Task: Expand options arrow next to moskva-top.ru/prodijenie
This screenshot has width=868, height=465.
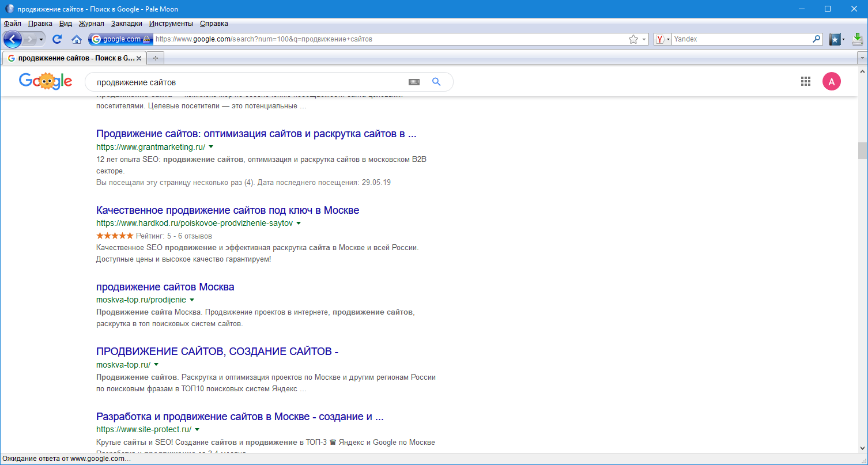Action: [x=192, y=300]
